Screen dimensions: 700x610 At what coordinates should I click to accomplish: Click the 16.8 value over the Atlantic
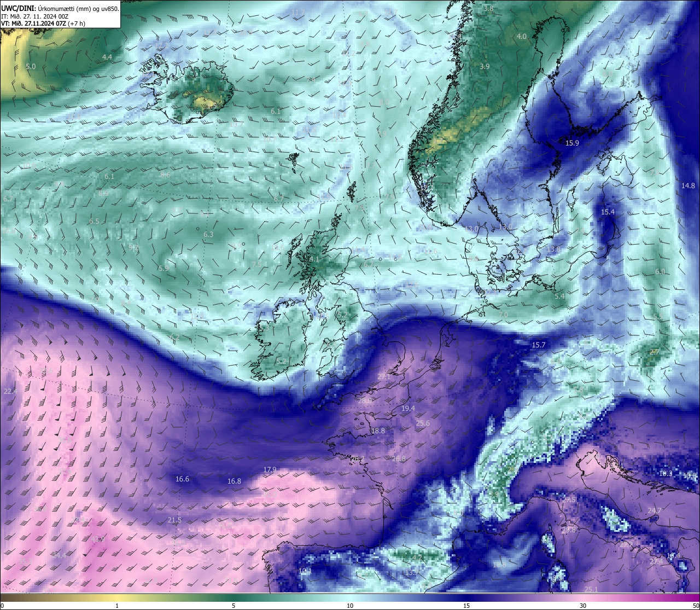pyautogui.click(x=234, y=481)
